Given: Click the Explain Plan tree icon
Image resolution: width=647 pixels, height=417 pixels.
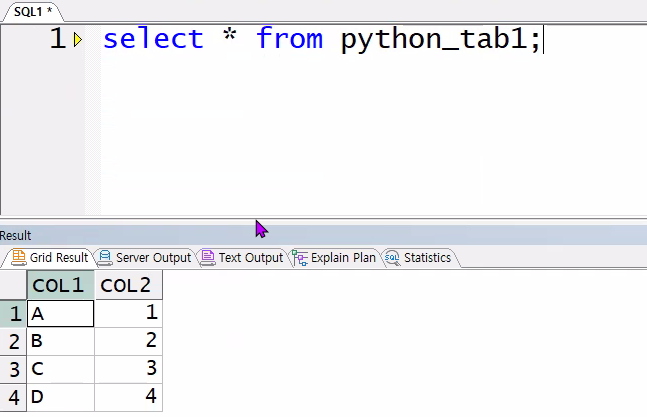Looking at the screenshot, I should (x=300, y=258).
